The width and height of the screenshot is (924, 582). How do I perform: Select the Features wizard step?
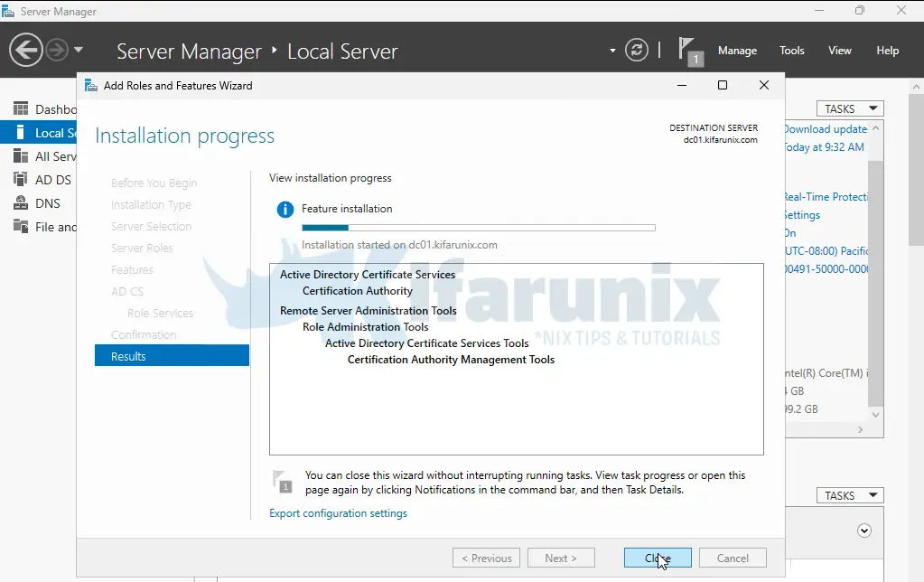pyautogui.click(x=132, y=269)
